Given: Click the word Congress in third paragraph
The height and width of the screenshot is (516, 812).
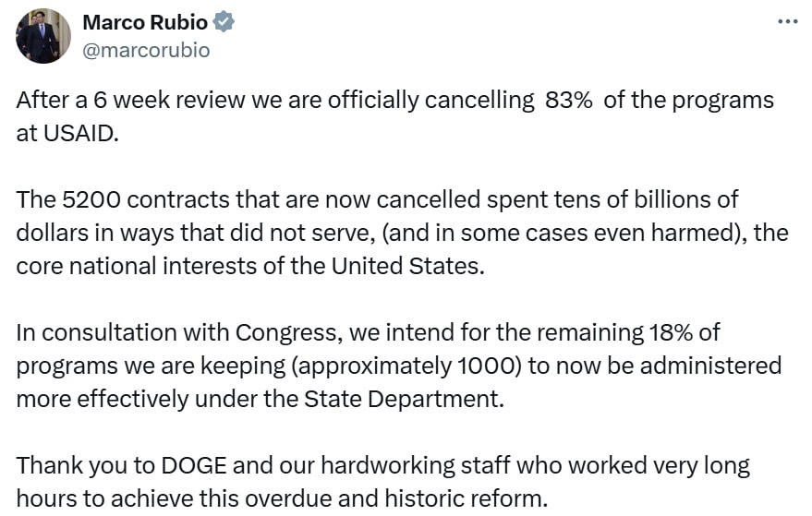Looking at the screenshot, I should point(289,332).
